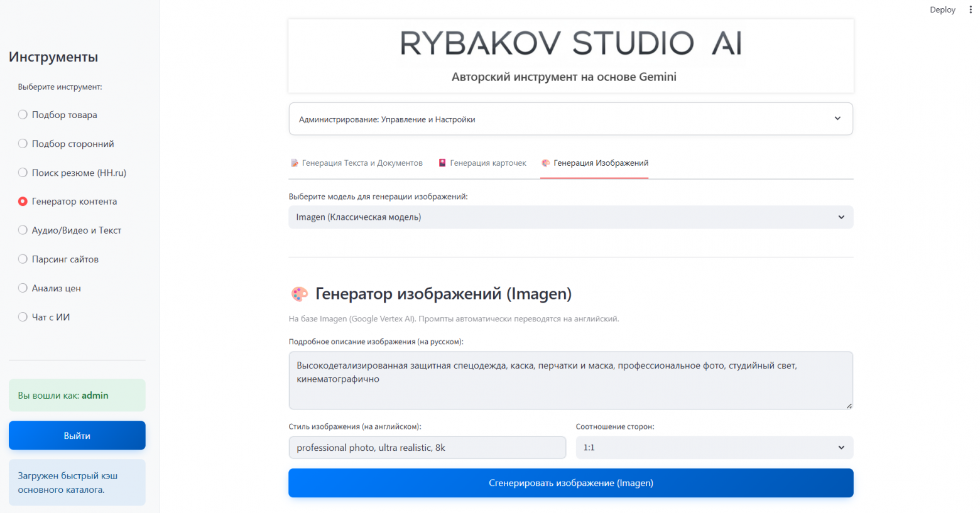Open the Соотношение сторон 1:1 dropdown
This screenshot has width=980, height=513.
pos(714,448)
